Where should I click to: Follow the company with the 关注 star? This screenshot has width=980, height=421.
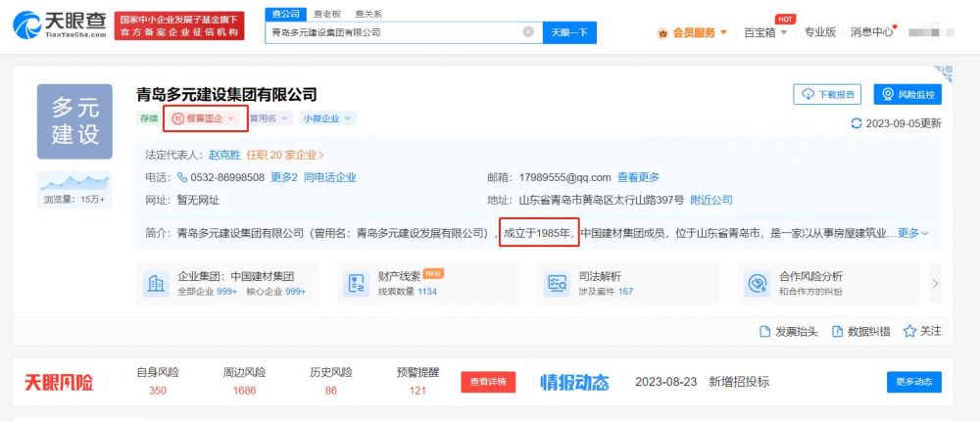pyautogui.click(x=922, y=331)
